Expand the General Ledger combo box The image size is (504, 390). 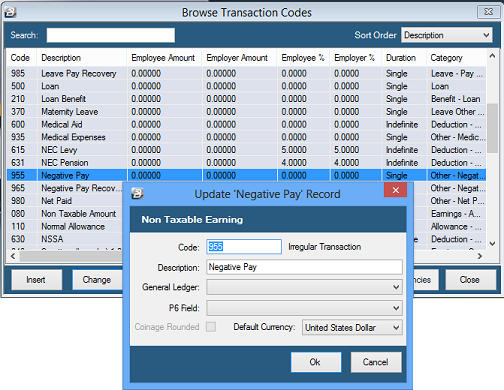tap(304, 287)
